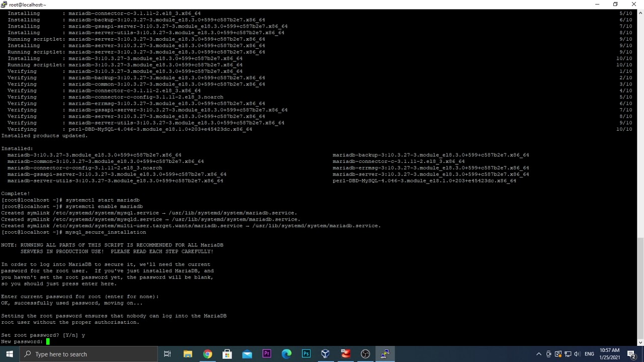Click the installed mariadb-connector-c-config package entry

[85, 168]
